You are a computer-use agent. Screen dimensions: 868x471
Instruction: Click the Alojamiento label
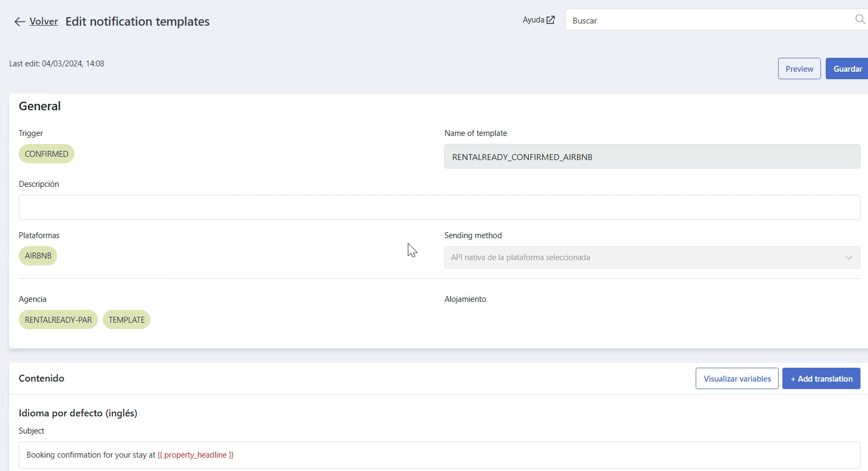coord(465,299)
